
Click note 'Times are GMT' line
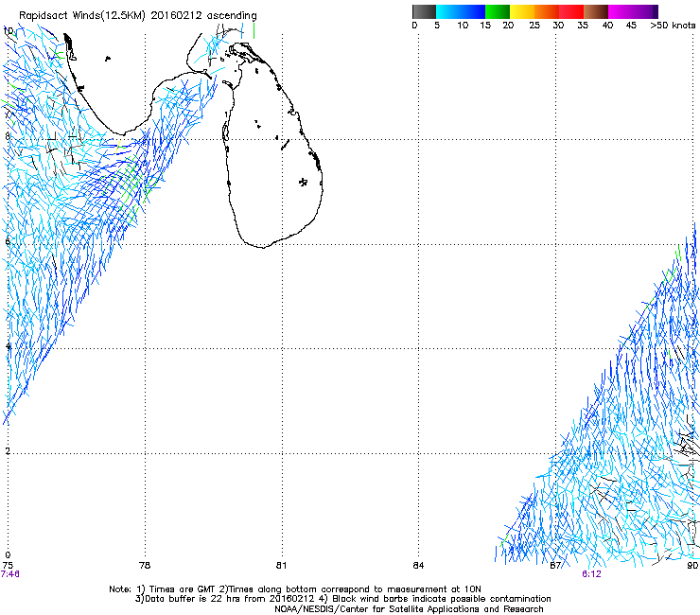(295, 589)
